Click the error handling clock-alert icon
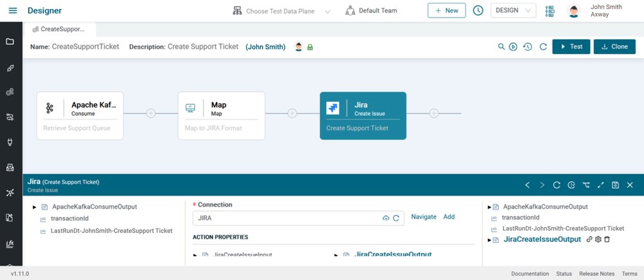This screenshot has width=644, height=280. pyautogui.click(x=571, y=185)
